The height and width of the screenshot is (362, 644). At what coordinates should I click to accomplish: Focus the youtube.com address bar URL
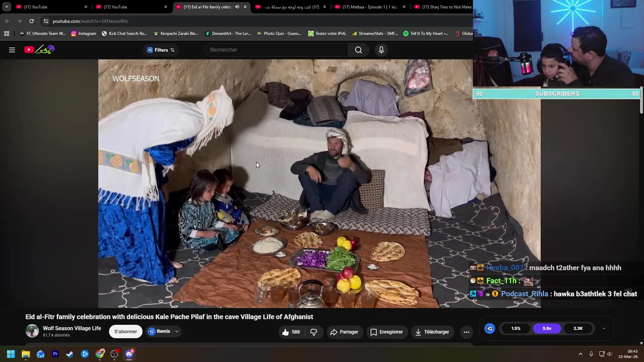91,21
